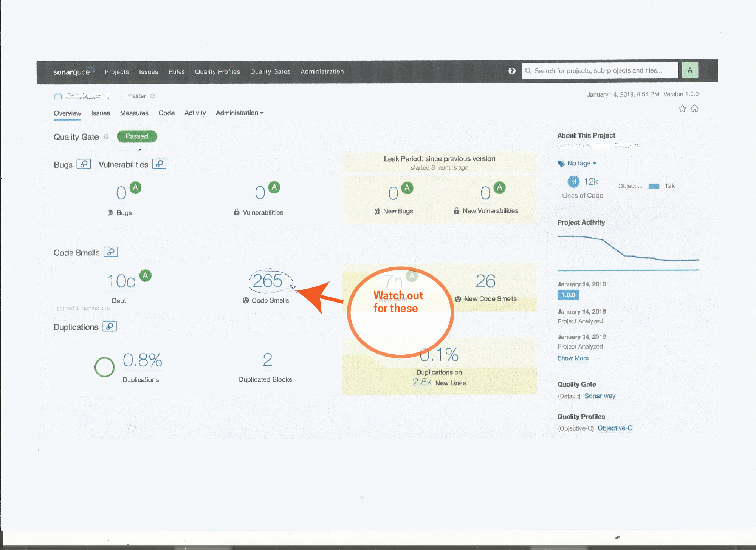756x550 pixels.
Task: Click the 0 New Vulnerabilities count
Action: coord(485,193)
